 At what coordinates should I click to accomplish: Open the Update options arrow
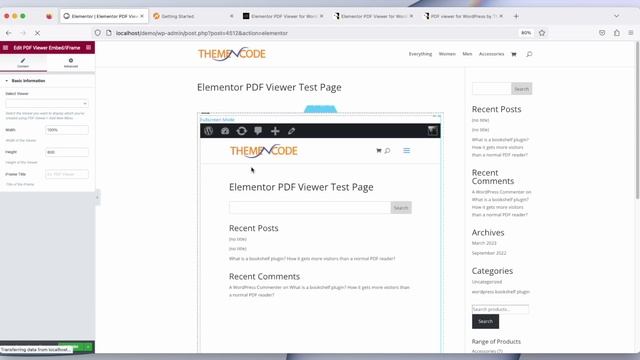pyautogui.click(x=88, y=347)
